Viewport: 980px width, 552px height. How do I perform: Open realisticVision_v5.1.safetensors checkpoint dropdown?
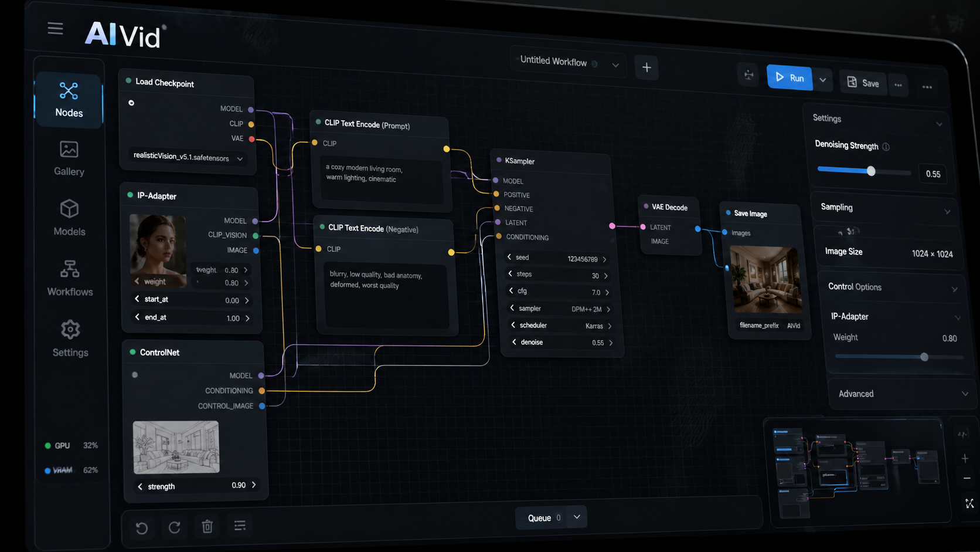tap(188, 157)
